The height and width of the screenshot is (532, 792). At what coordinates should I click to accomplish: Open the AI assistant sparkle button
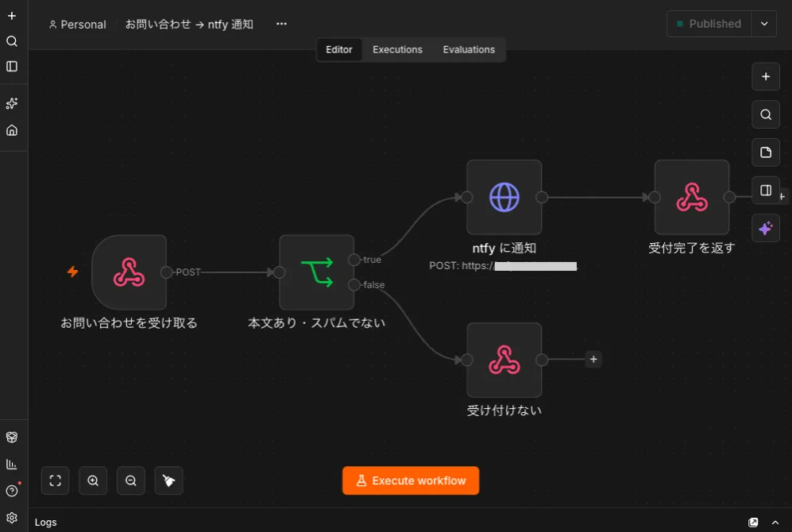click(765, 228)
